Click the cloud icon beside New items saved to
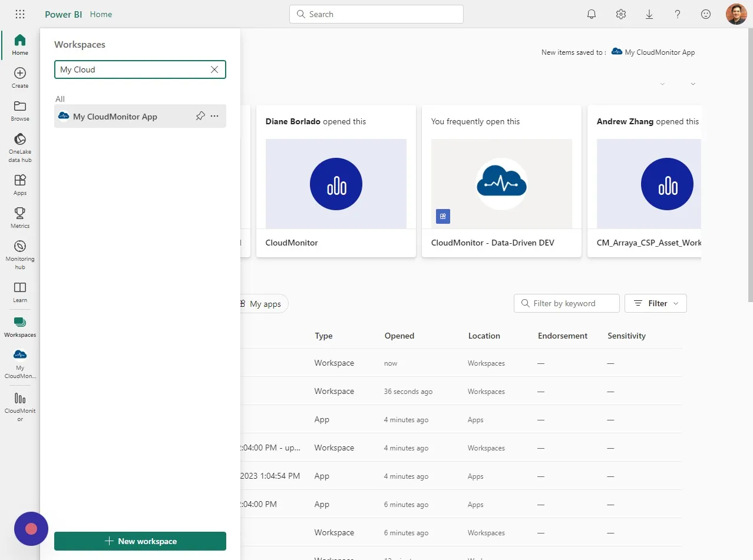 617,52
